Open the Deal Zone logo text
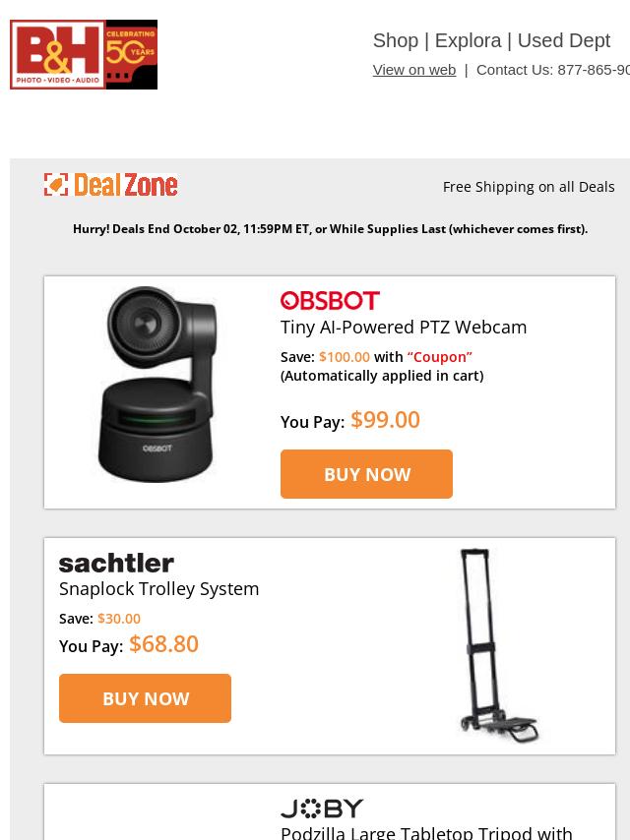The width and height of the screenshot is (630, 840). tap(125, 185)
